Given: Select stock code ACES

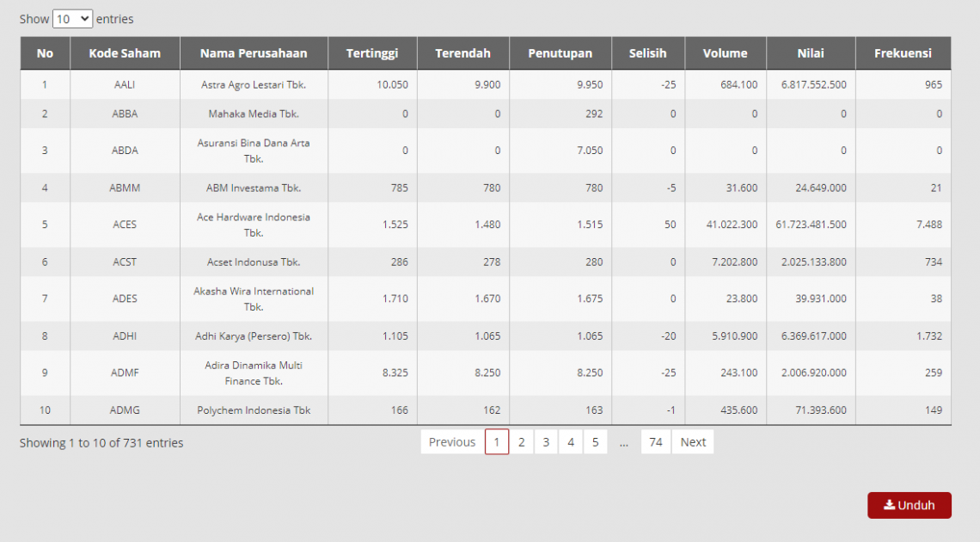Looking at the screenshot, I should click(x=125, y=225).
